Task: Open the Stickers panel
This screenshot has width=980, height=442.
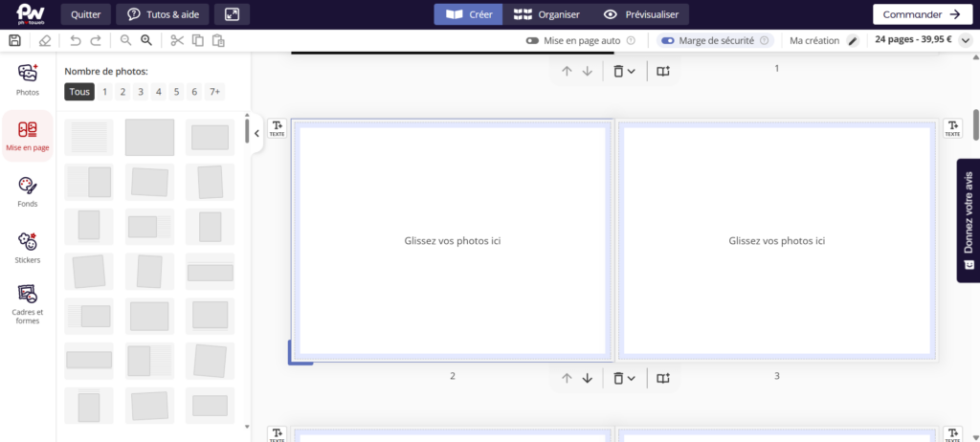Action: (28, 248)
